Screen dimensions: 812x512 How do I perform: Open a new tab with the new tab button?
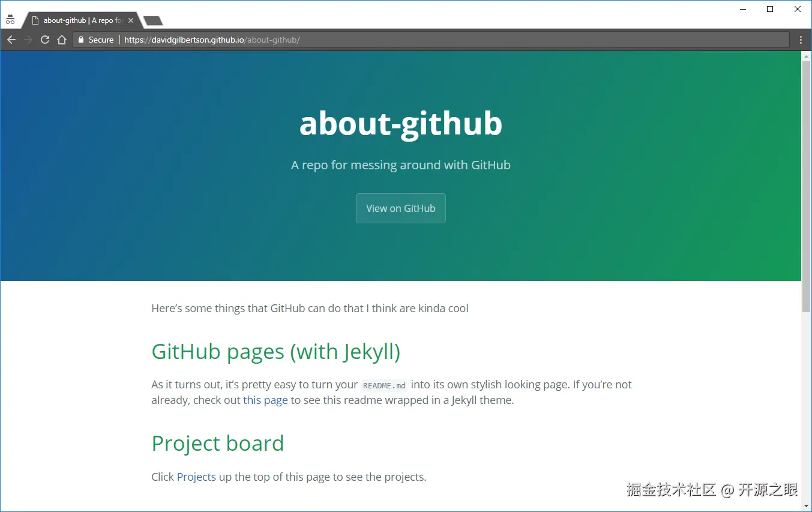tap(153, 21)
